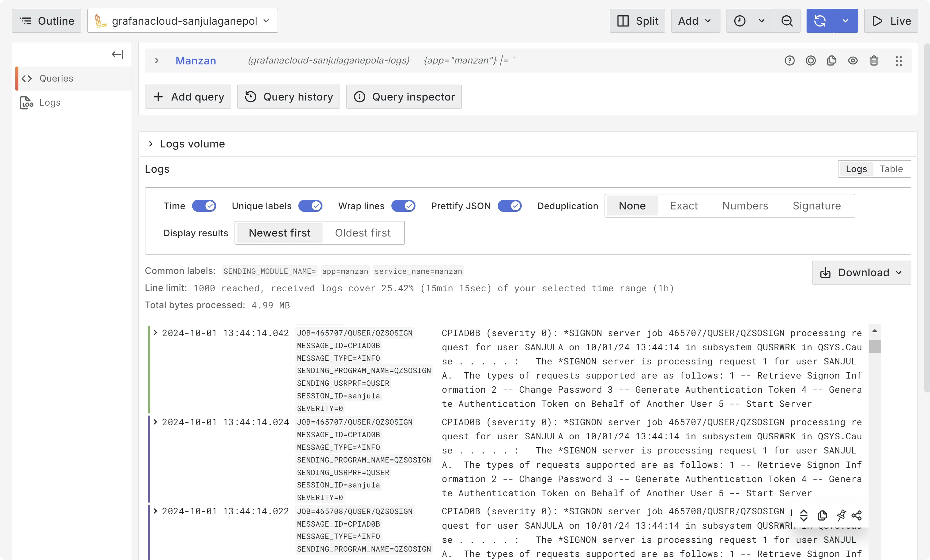Expand the 13:44:14.042 log row
Viewport: 930px width, 560px height.
click(x=155, y=333)
